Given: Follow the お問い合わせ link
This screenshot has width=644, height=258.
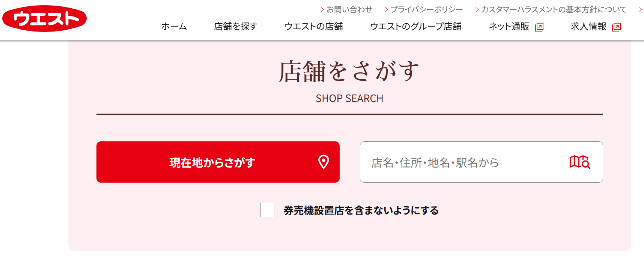Looking at the screenshot, I should (x=349, y=9).
